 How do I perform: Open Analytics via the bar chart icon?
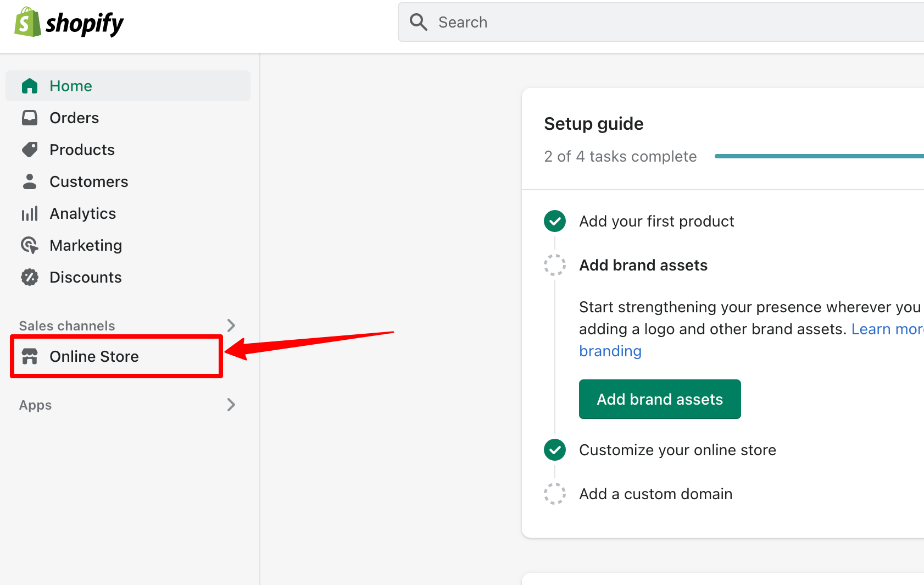pos(30,213)
